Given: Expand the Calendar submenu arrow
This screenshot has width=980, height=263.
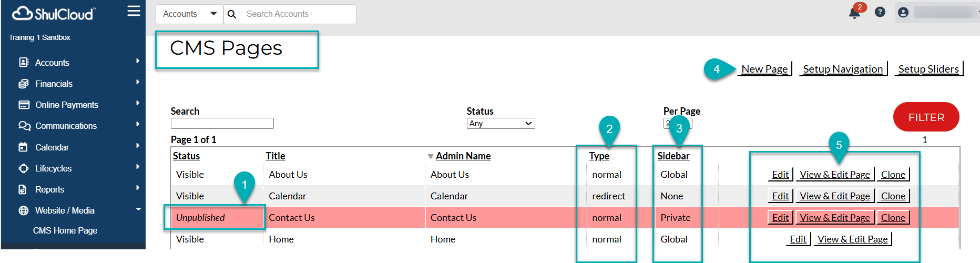Looking at the screenshot, I should coord(138,146).
